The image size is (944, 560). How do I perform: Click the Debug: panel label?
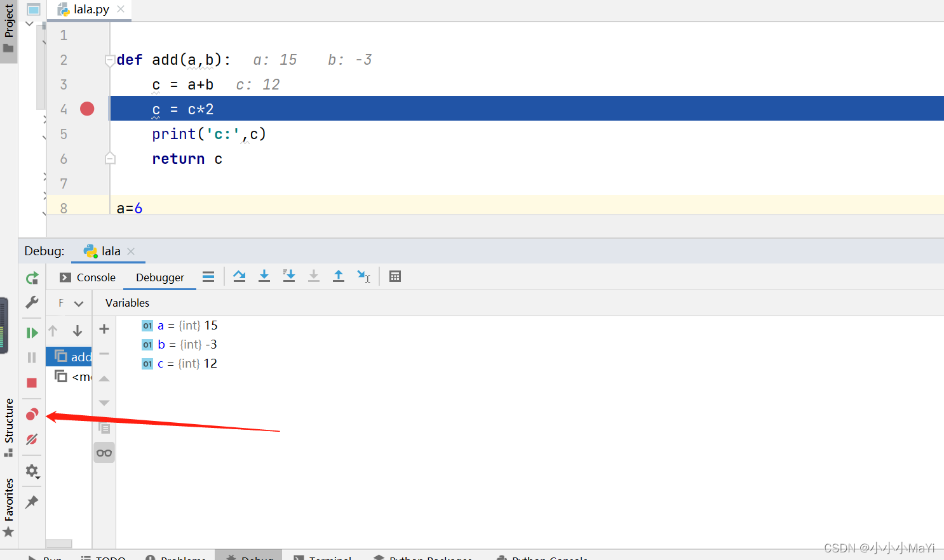tap(44, 251)
